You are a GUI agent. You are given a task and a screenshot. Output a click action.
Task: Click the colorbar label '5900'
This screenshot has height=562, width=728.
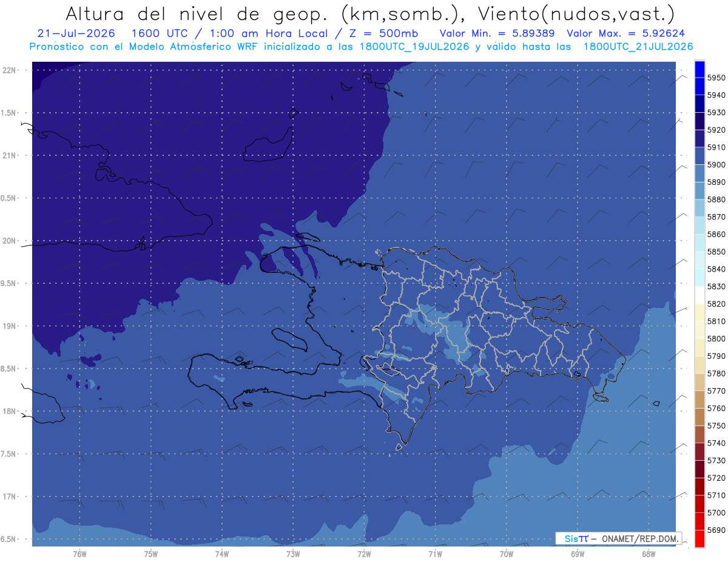[716, 164]
